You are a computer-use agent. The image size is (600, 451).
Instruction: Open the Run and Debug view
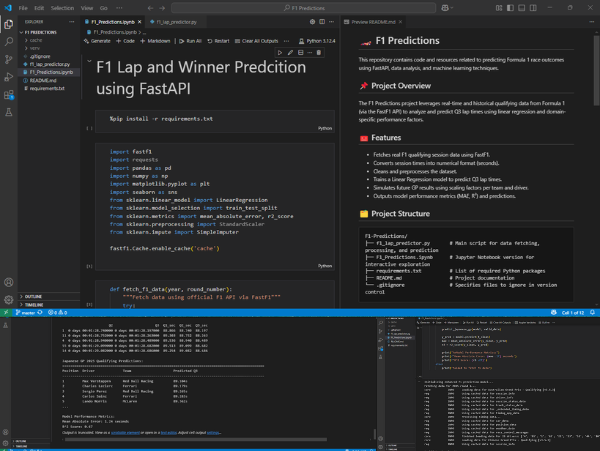coord(8,77)
